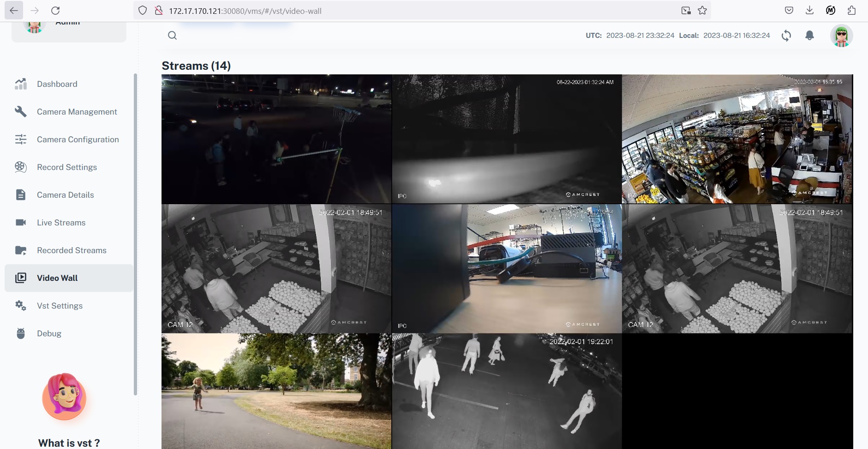Click the notification bell icon
This screenshot has width=868, height=449.
(811, 36)
